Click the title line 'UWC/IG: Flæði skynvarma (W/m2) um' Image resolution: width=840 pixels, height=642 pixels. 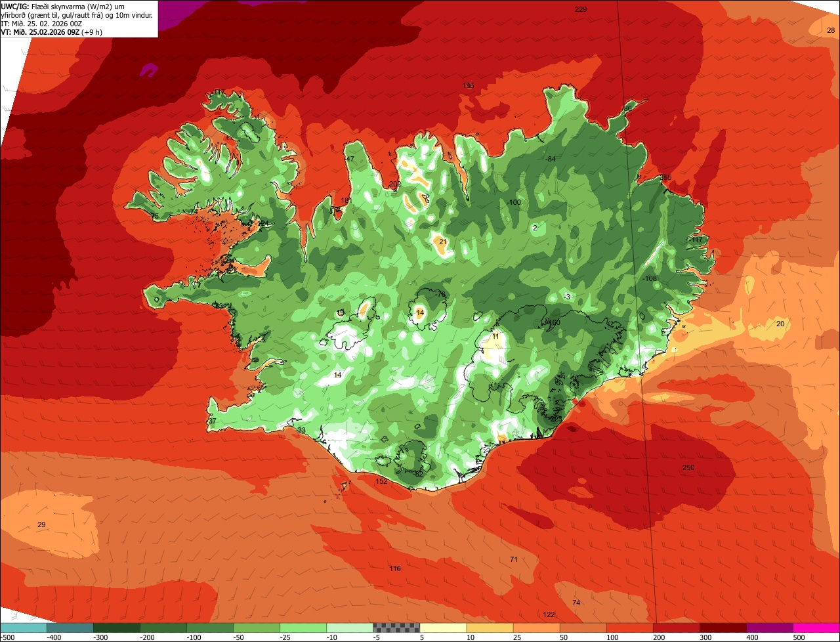pos(63,7)
